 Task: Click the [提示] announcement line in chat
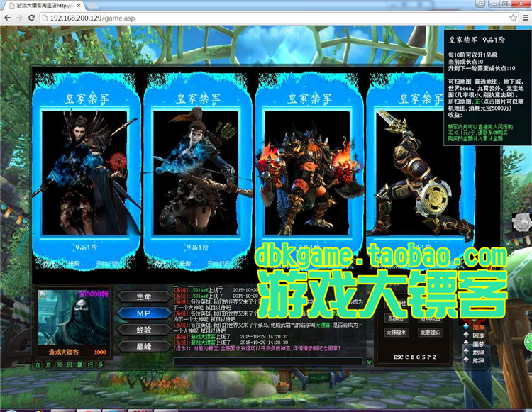(x=257, y=348)
